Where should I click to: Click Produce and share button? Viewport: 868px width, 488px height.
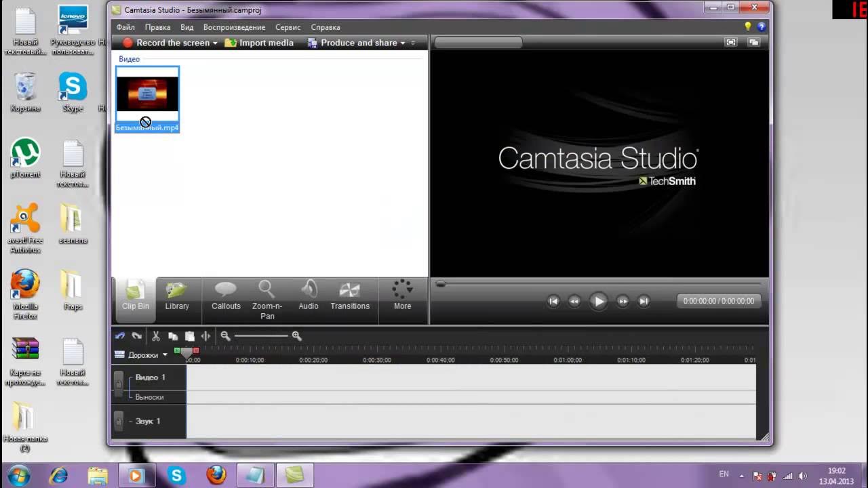352,43
